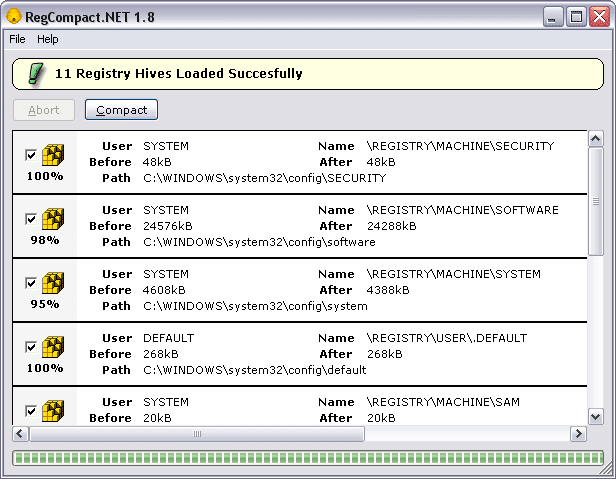616x479 pixels.
Task: Click the horizontal scrollbar right arrow
Action: 578,434
